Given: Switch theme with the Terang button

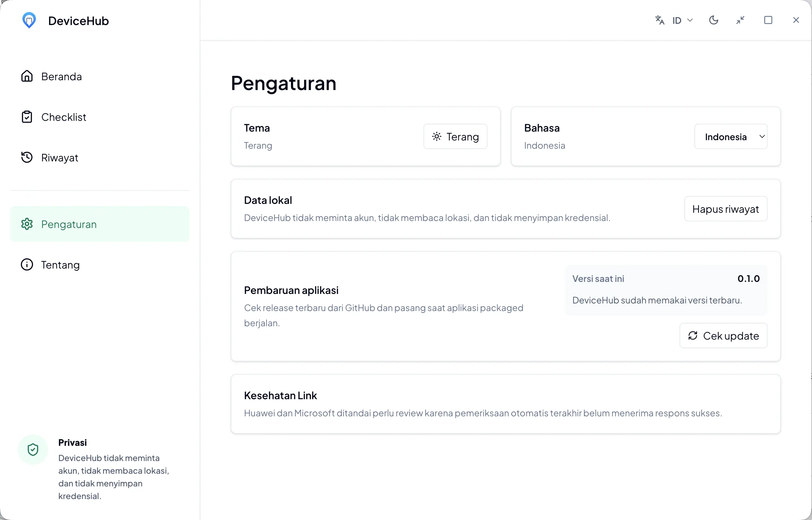Looking at the screenshot, I should tap(455, 136).
